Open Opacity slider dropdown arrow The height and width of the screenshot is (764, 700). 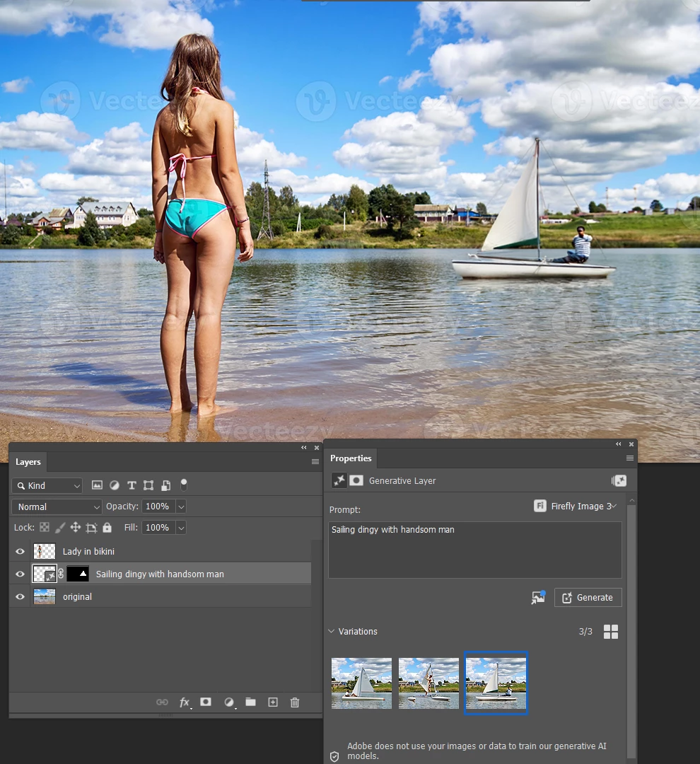(x=181, y=507)
